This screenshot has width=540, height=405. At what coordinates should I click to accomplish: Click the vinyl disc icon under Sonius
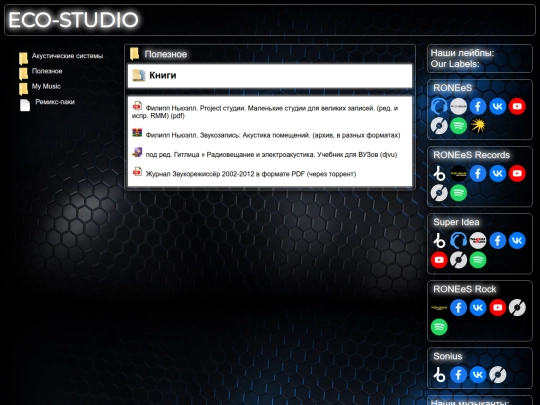[498, 375]
